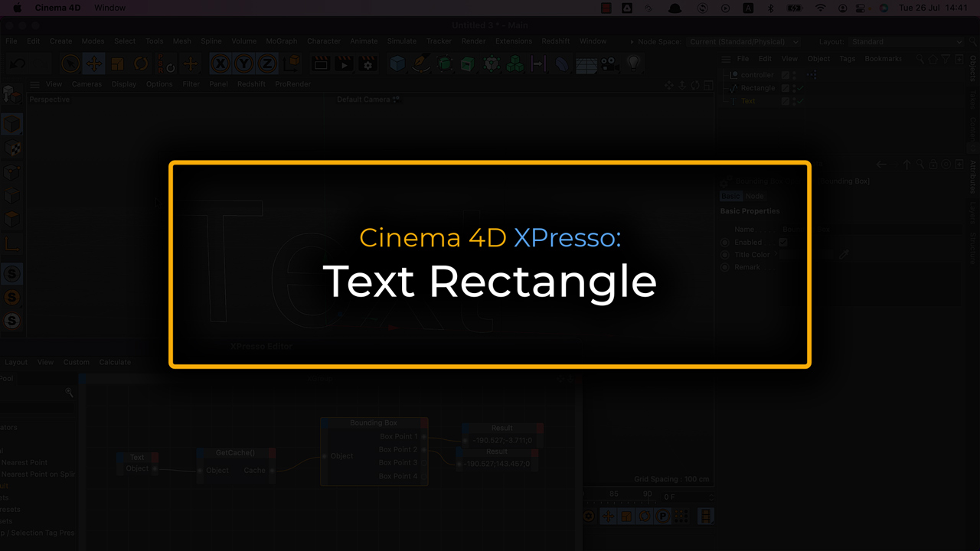The height and width of the screenshot is (551, 980).
Task: Toggle the Z axis lock
Action: click(x=266, y=64)
